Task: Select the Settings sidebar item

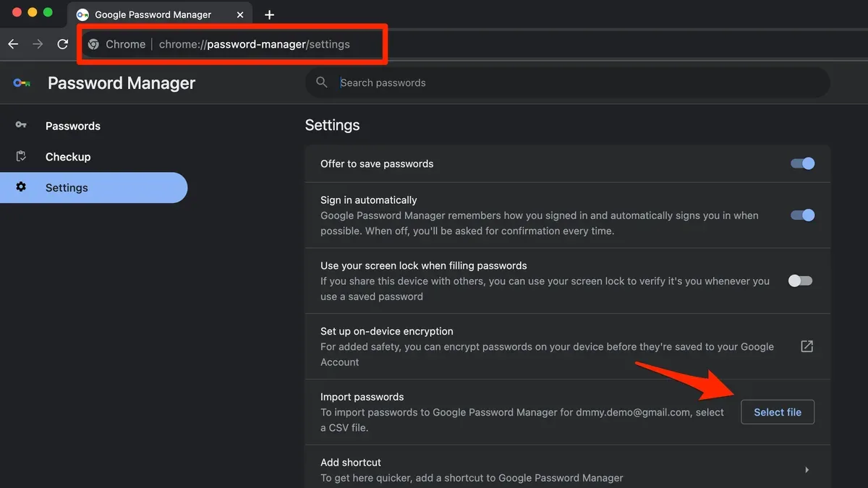Action: click(94, 187)
